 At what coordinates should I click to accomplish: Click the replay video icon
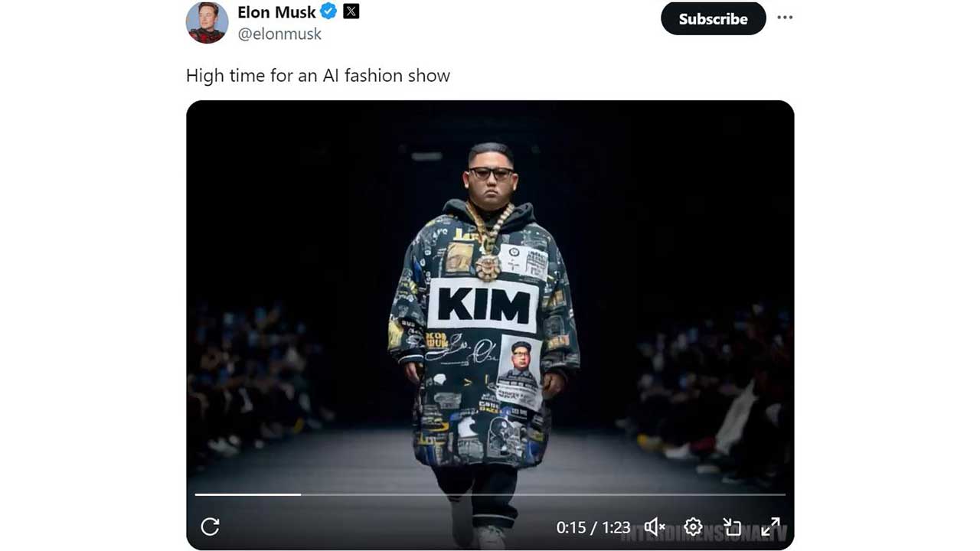tap(210, 527)
